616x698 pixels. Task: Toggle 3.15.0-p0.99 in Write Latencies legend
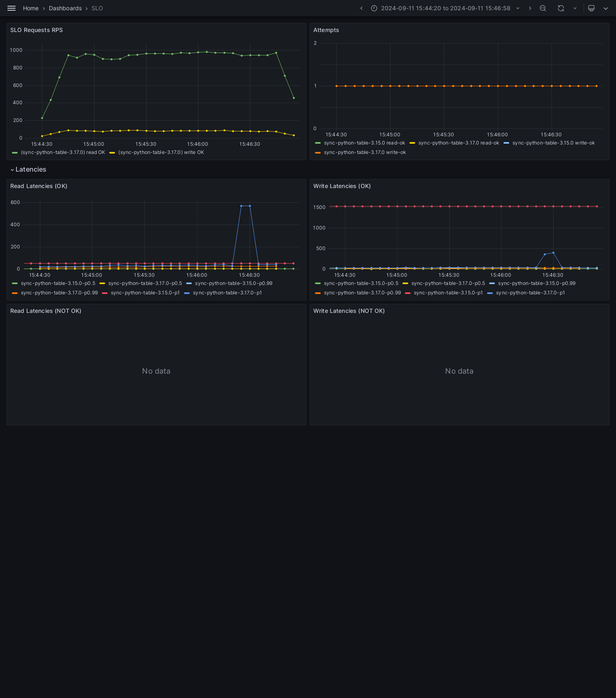tap(537, 283)
